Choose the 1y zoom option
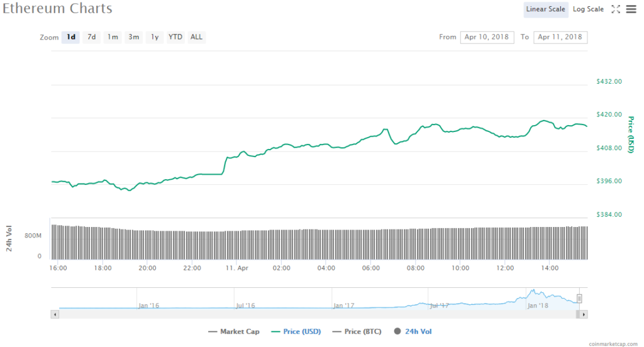644x347 pixels. pyautogui.click(x=155, y=37)
